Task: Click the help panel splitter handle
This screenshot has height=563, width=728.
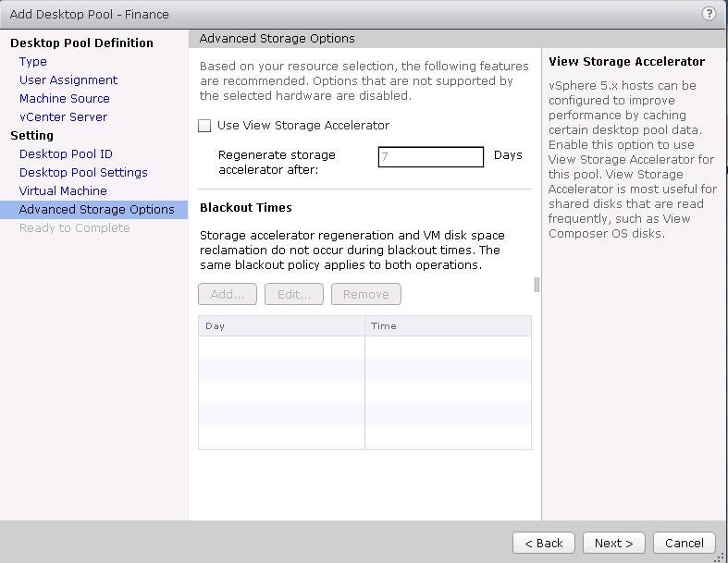Action: (537, 284)
